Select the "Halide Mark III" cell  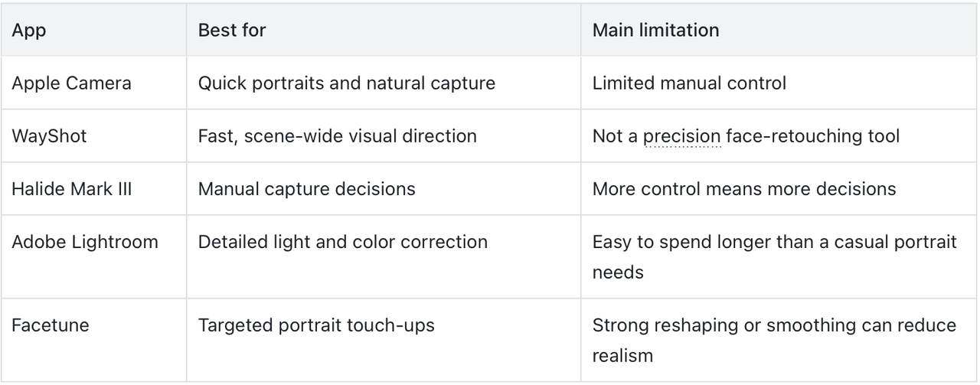tap(93, 188)
